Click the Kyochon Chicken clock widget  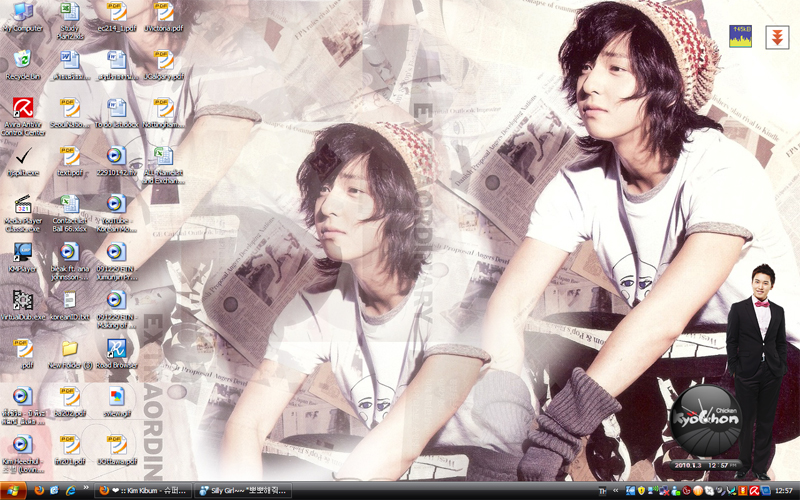[x=706, y=420]
